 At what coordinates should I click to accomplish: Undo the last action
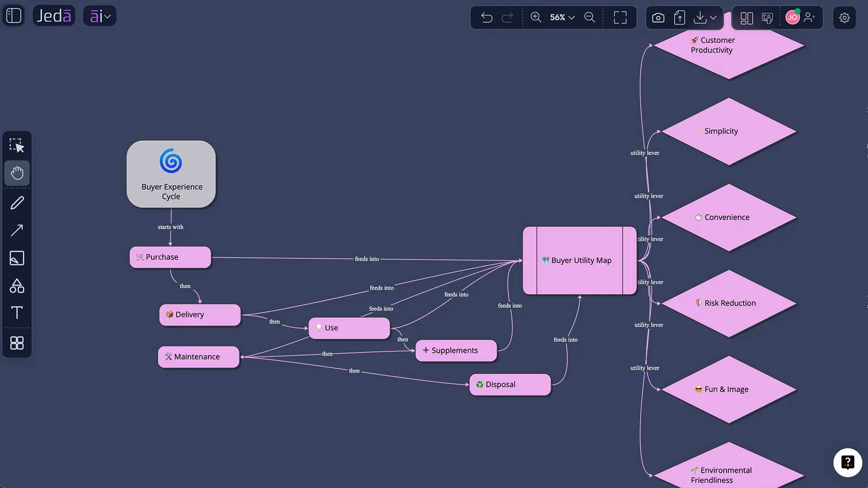click(x=487, y=18)
